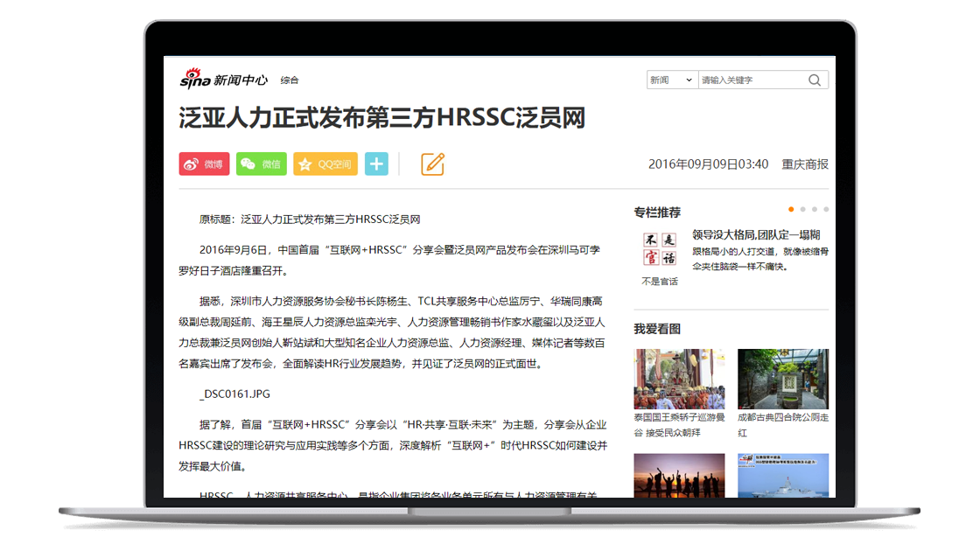Click the magnifier search icon
Image resolution: width=980 pixels, height=551 pixels.
[815, 80]
